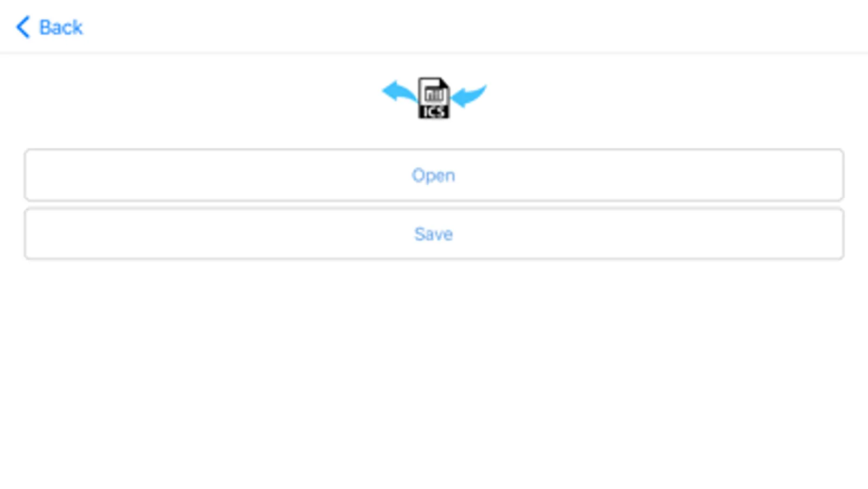Open the ICS file with Open button
The image size is (868, 489).
coord(434,175)
